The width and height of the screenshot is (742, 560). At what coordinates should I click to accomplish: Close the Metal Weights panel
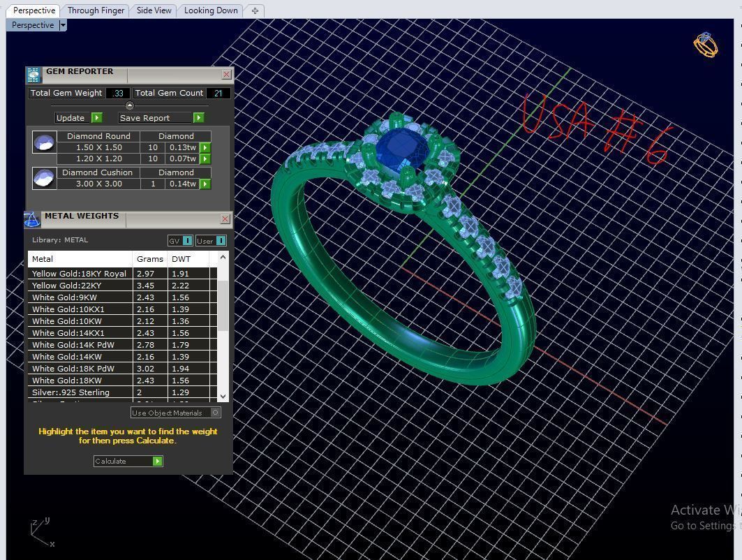(x=225, y=219)
